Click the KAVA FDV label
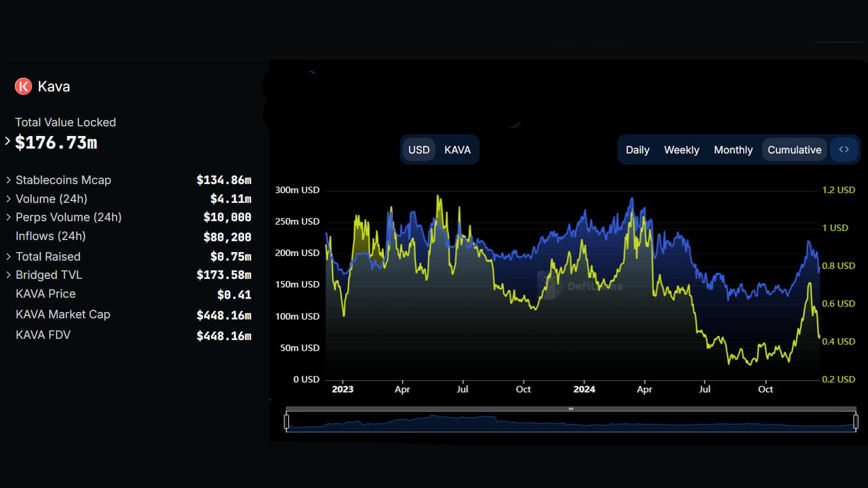This screenshot has height=488, width=868. tap(43, 335)
